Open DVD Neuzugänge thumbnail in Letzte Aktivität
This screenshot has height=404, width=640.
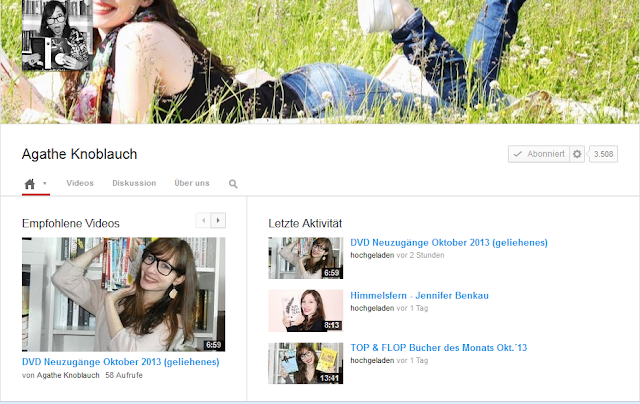306,258
